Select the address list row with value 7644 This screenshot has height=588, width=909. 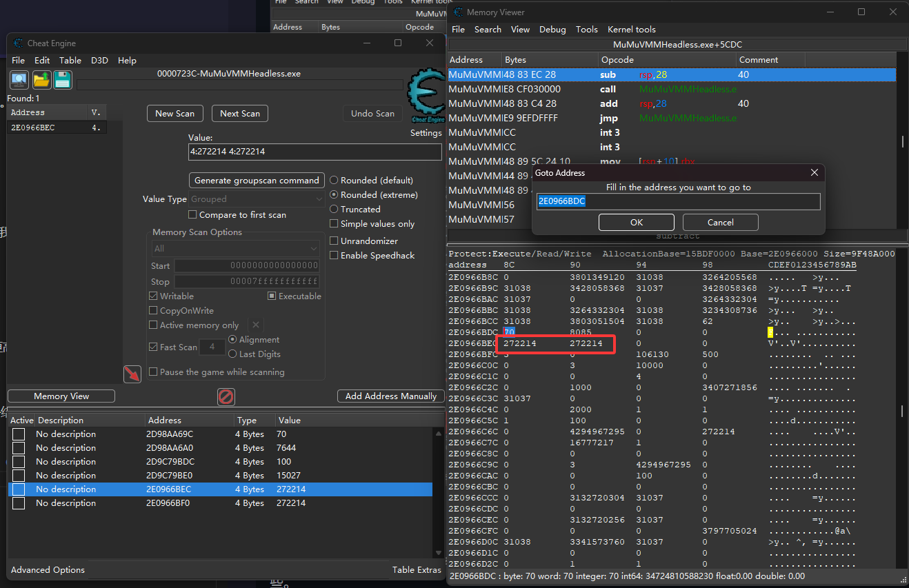221,448
